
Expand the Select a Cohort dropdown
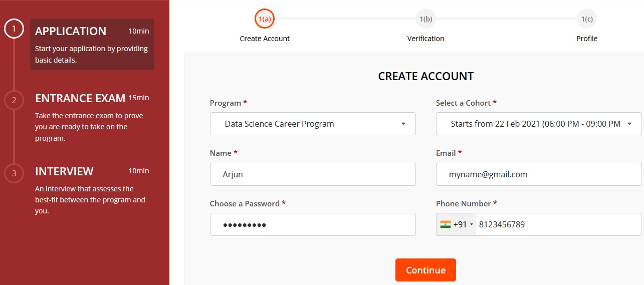tap(539, 124)
